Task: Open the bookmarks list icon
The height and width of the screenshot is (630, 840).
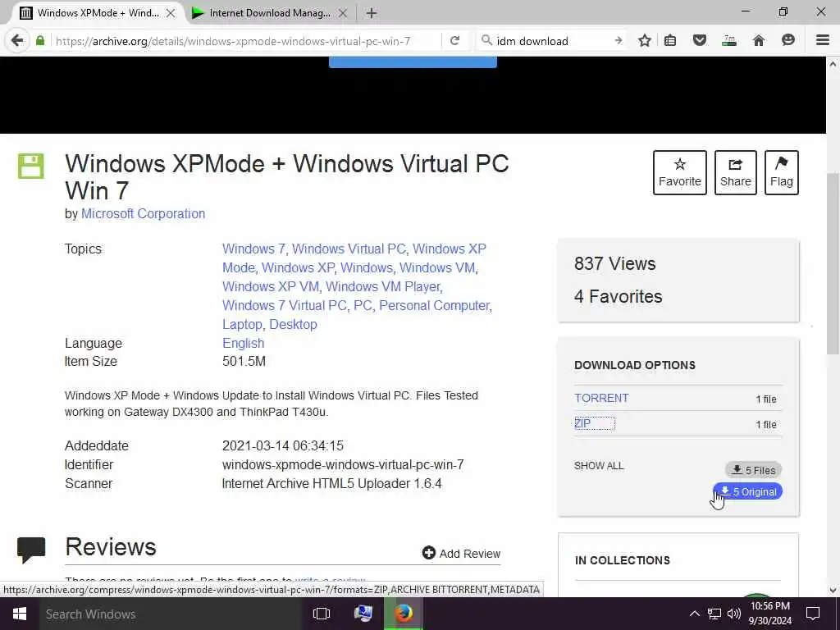Action: pyautogui.click(x=670, y=41)
